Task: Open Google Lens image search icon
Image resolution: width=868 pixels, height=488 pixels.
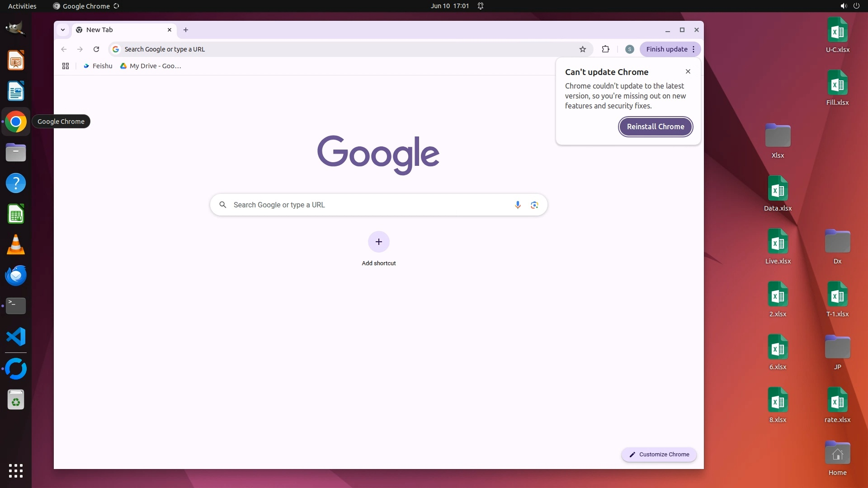Action: tap(534, 205)
